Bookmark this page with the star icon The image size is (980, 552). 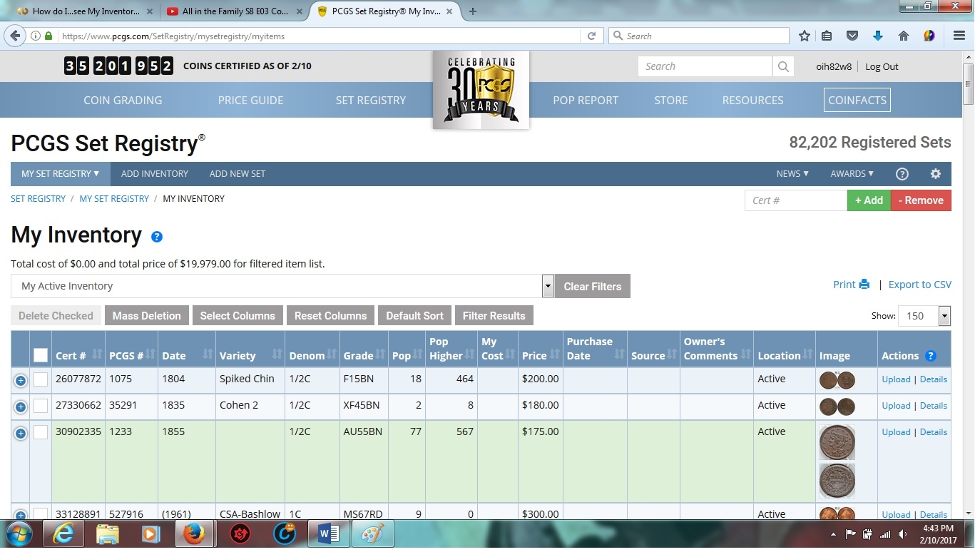click(805, 36)
